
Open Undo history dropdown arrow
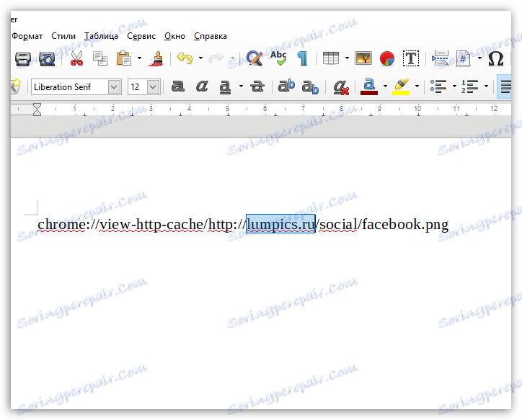pos(200,58)
